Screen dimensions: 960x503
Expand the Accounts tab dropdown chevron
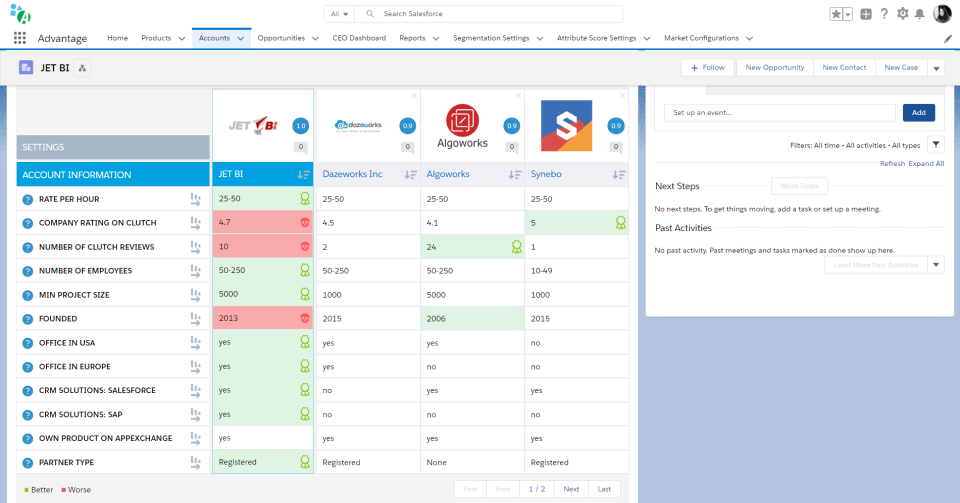coord(242,39)
